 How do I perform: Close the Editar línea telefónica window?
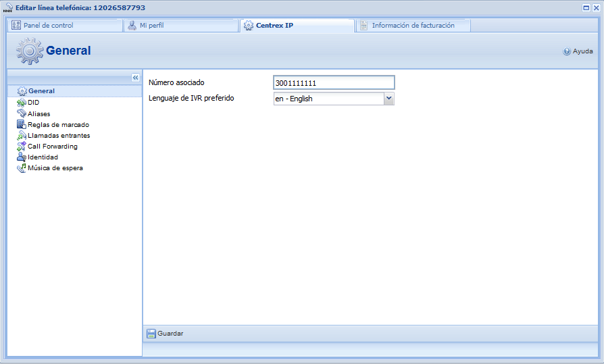point(596,7)
